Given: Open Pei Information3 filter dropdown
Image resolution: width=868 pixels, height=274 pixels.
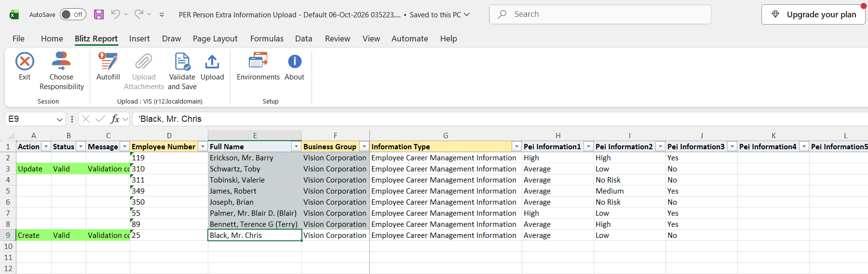Looking at the screenshot, I should click(732, 146).
